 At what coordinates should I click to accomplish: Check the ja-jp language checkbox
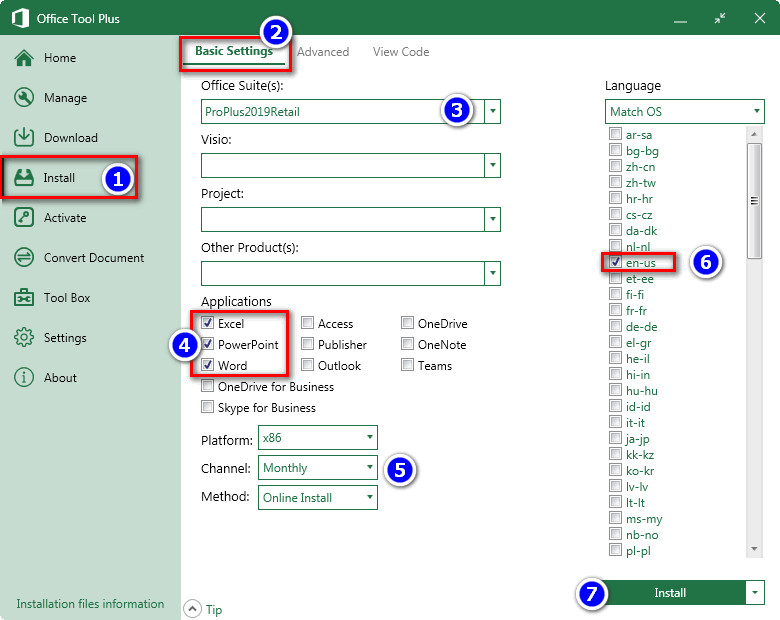pyautogui.click(x=615, y=437)
